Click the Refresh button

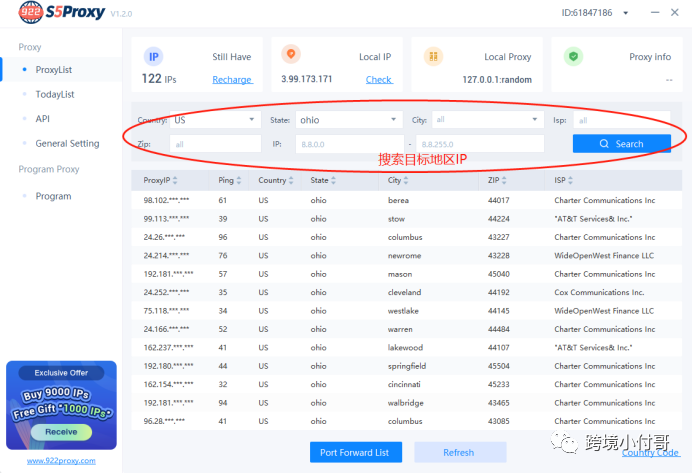pos(460,452)
